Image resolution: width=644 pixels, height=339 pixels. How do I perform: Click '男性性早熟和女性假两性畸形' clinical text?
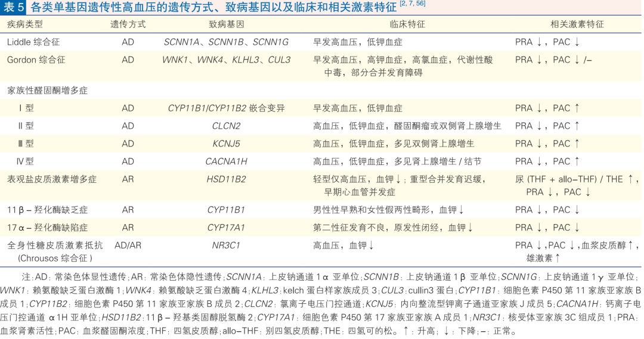tap(371, 210)
